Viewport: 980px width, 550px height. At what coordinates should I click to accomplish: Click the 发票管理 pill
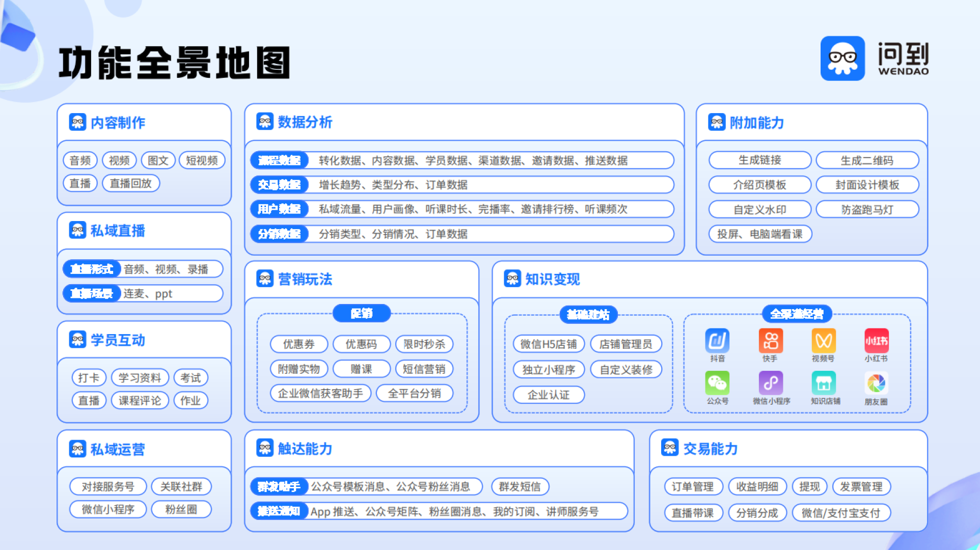(x=862, y=486)
